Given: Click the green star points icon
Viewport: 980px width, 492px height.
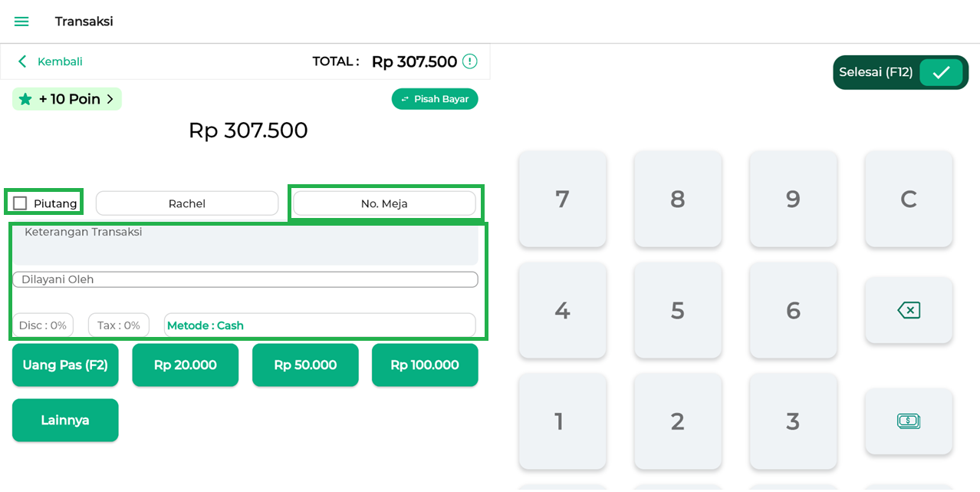Looking at the screenshot, I should pos(25,99).
